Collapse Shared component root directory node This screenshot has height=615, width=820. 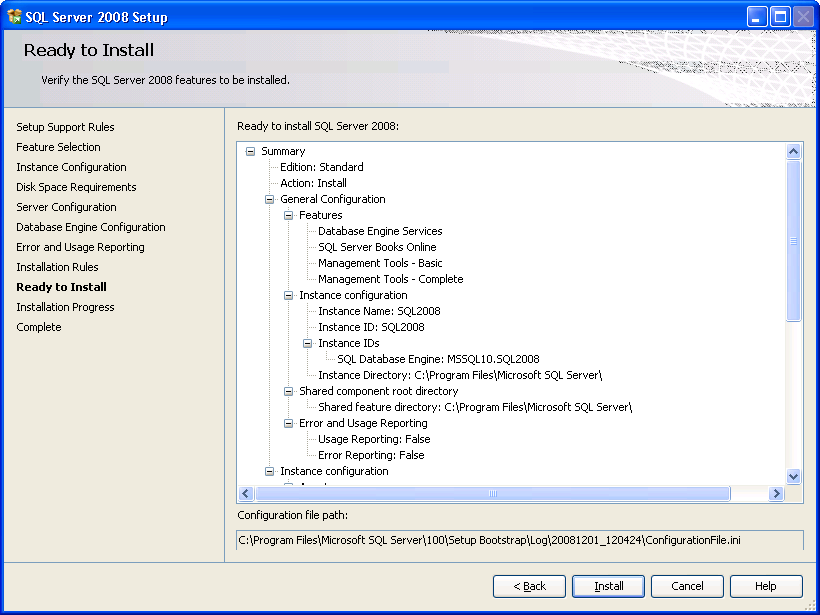tap(288, 391)
